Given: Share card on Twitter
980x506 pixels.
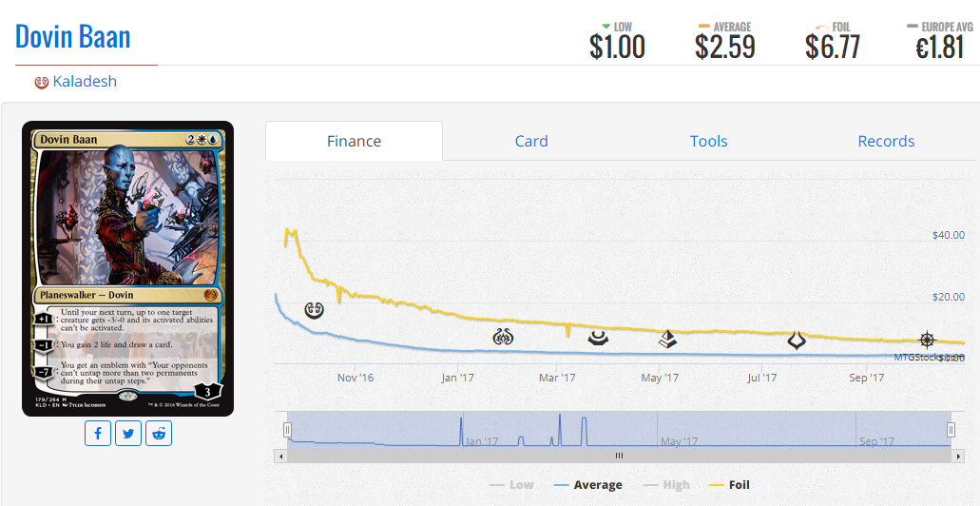Looking at the screenshot, I should point(128,434).
